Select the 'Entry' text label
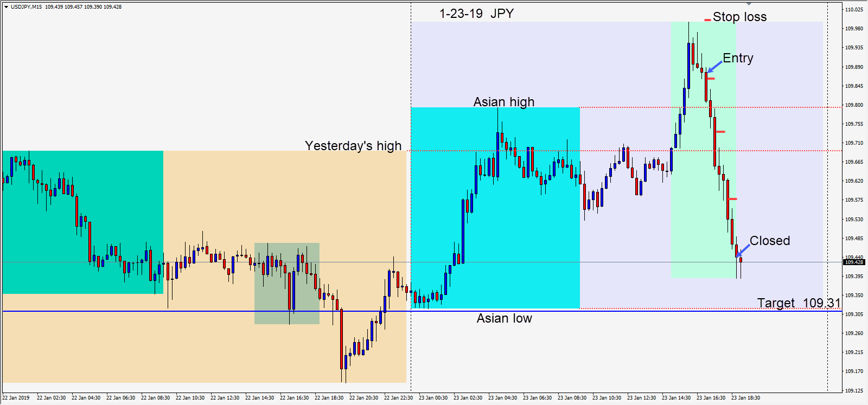This screenshot has width=868, height=405. [738, 58]
